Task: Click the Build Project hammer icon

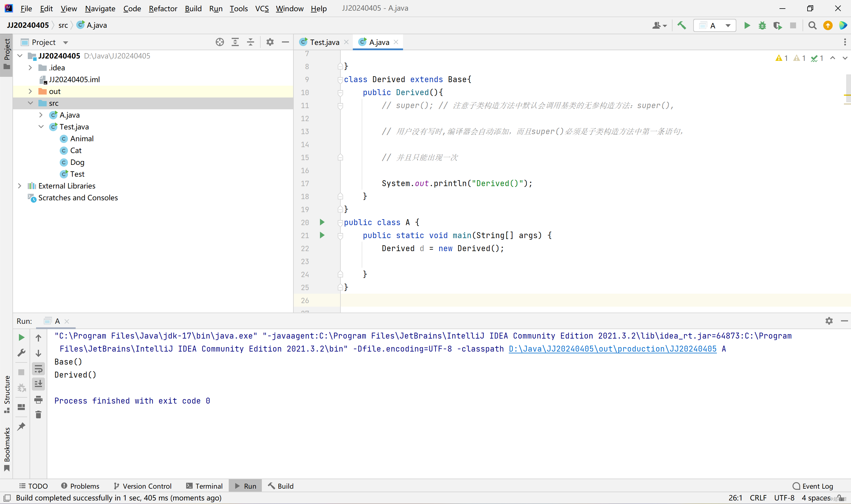Action: click(x=682, y=25)
